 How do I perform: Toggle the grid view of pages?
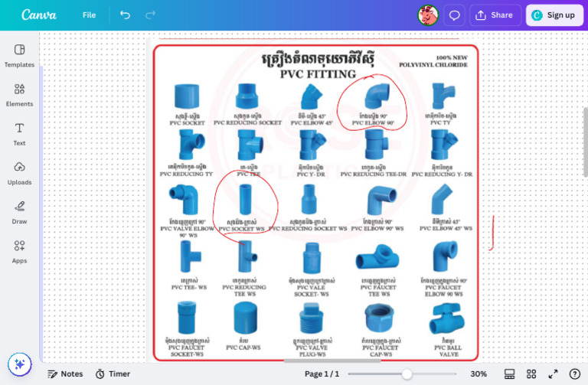click(x=531, y=374)
